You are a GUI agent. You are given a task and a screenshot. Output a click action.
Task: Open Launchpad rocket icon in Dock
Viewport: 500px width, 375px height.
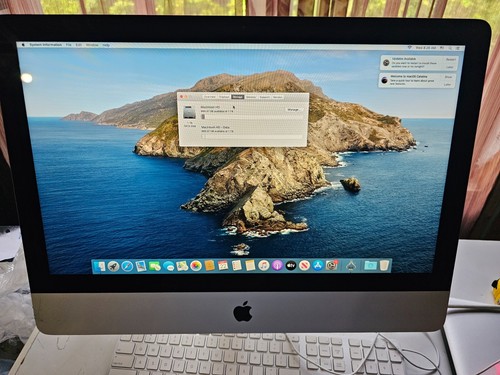(113, 266)
